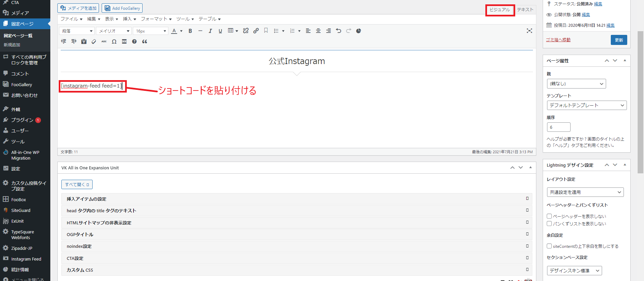644x281 pixels.
Task: Click the insert/edit link icon
Action: 256,31
